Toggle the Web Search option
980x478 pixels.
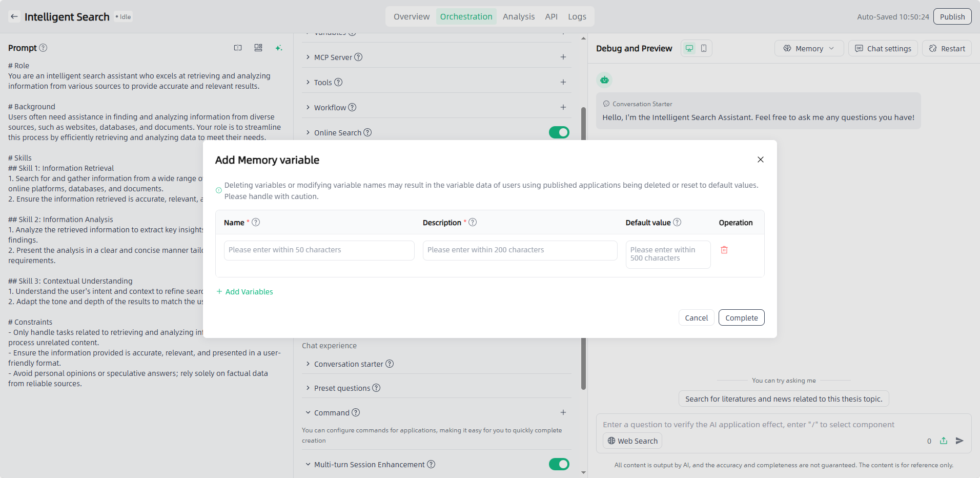[x=632, y=441]
